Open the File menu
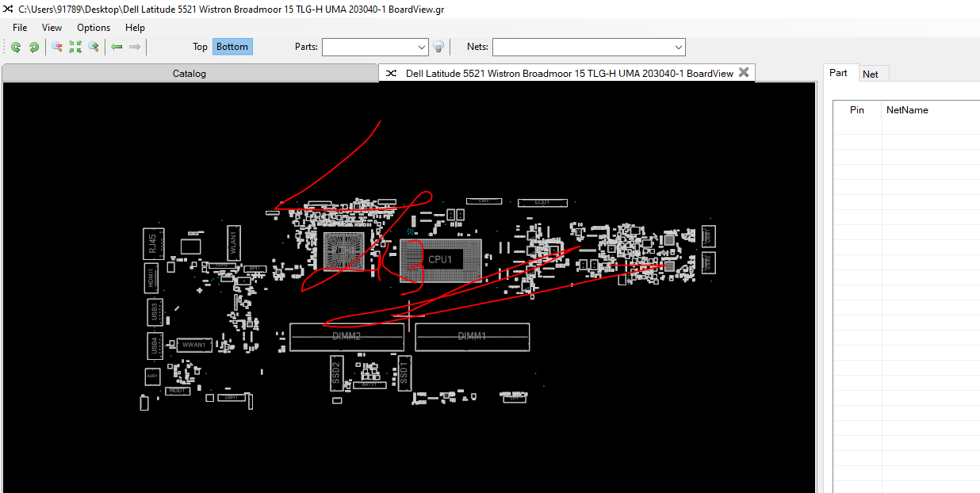980x493 pixels. [20, 28]
